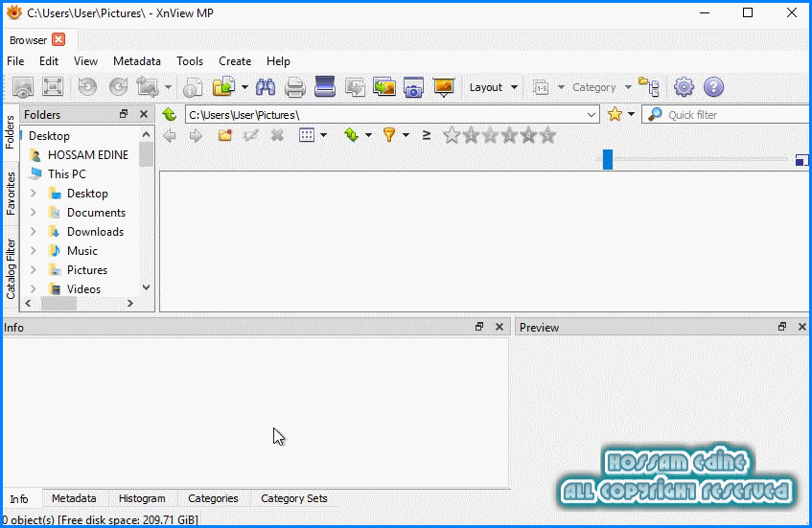This screenshot has height=528, width=812.
Task: Click the Back navigation arrow
Action: tap(170, 136)
